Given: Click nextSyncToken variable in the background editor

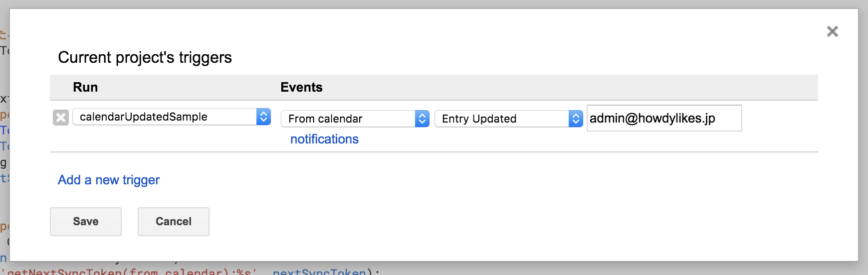Looking at the screenshot, I should point(319,272).
